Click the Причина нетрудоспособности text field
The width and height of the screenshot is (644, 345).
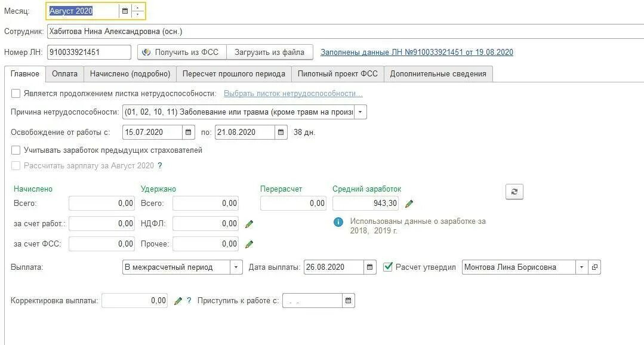(238, 112)
